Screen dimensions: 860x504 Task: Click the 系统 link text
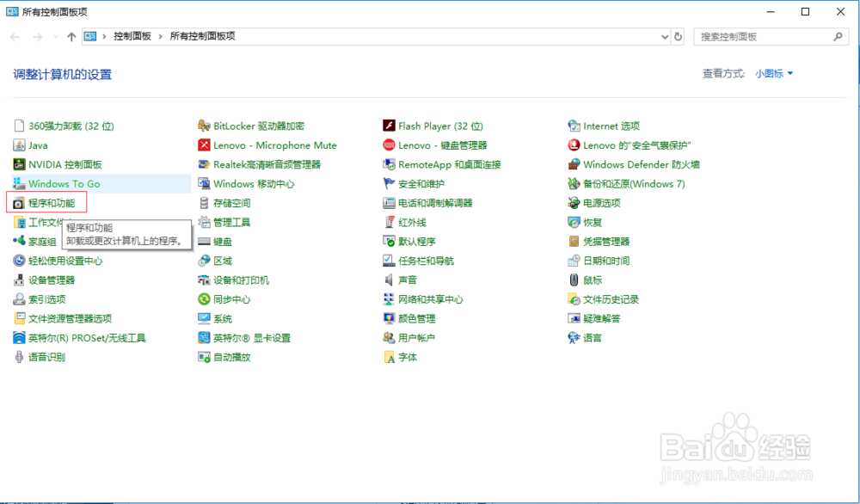coord(223,318)
